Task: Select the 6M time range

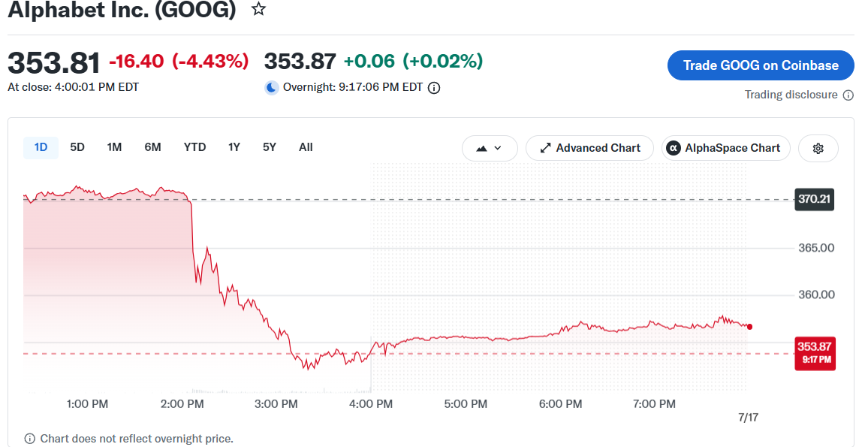Action: [152, 147]
